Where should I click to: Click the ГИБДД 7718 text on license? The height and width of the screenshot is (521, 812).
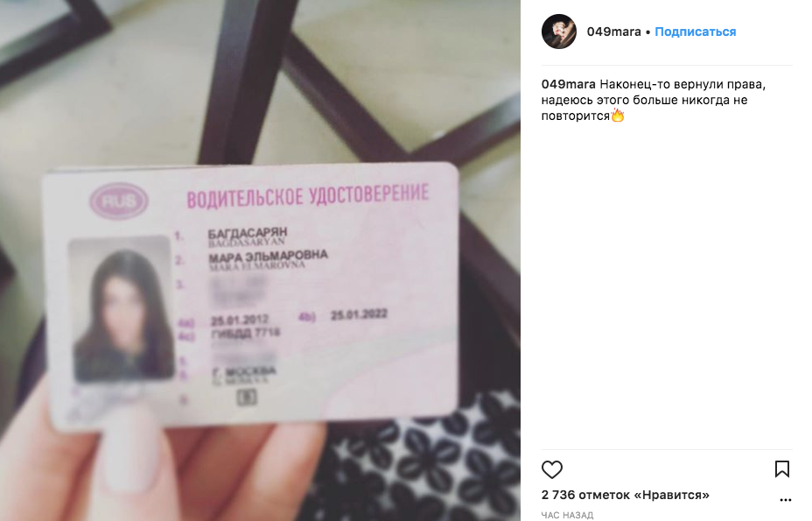[246, 333]
